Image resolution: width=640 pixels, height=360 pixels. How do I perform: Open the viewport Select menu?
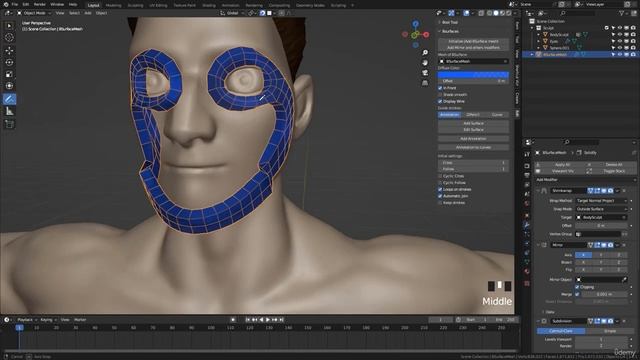(74, 13)
